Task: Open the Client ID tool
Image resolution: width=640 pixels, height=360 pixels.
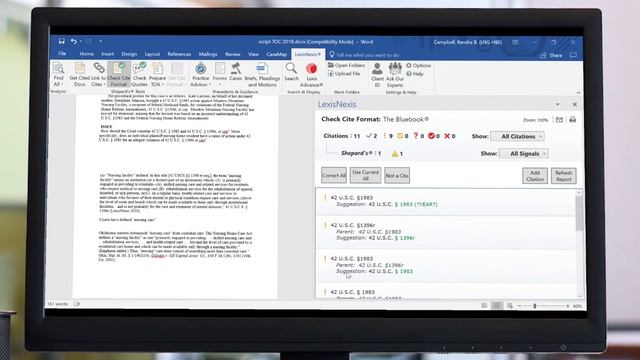Action: click(x=377, y=75)
